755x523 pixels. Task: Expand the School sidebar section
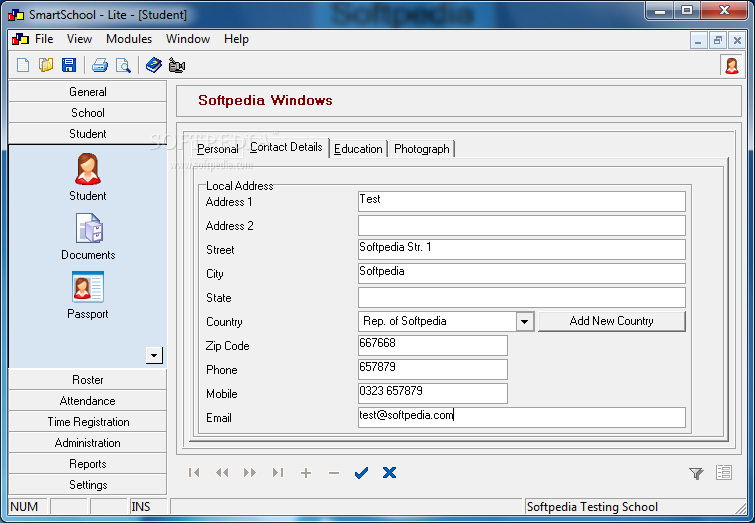click(x=88, y=113)
